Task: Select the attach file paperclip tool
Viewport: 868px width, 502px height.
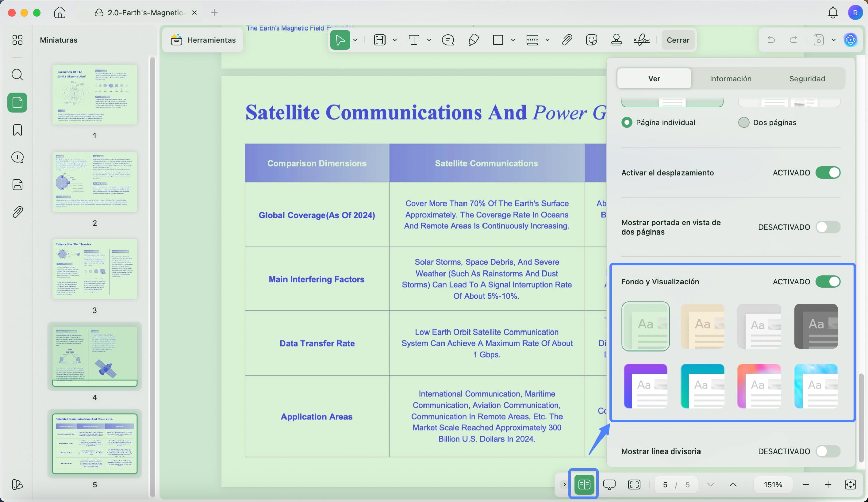Action: (567, 40)
